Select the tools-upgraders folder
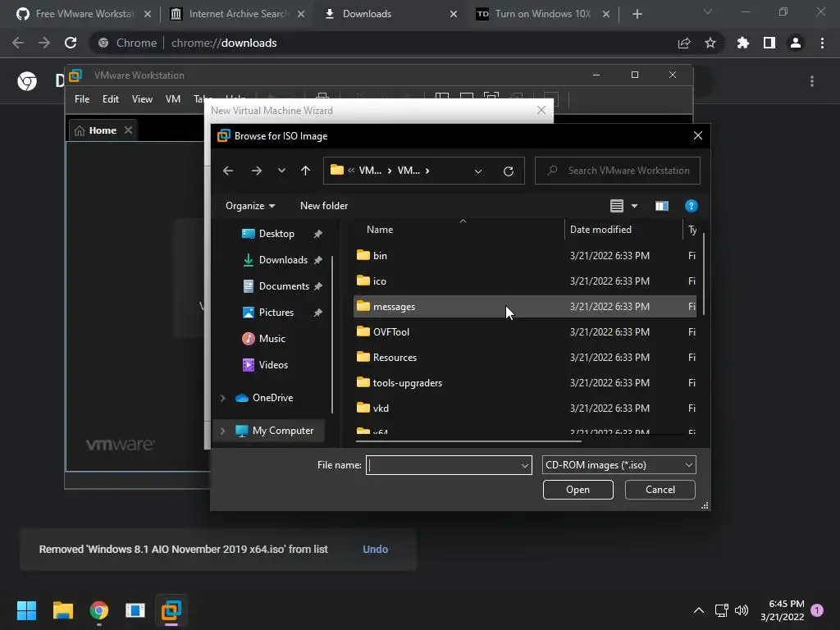The width and height of the screenshot is (840, 630). point(524,382)
